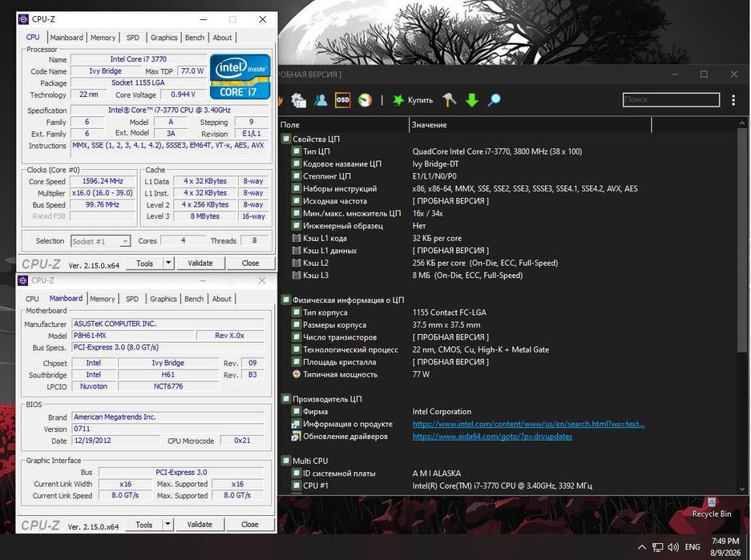Viewport: 751px width, 560px height.
Task: Open SPD tab in top CPU-Z window
Action: [x=133, y=38]
